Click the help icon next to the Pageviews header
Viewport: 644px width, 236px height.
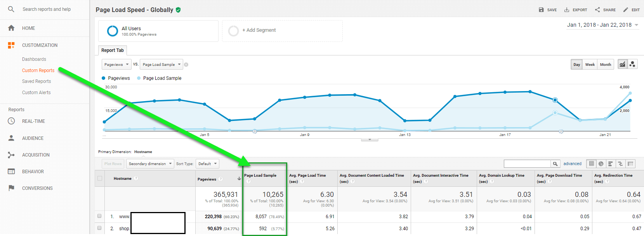(220, 179)
